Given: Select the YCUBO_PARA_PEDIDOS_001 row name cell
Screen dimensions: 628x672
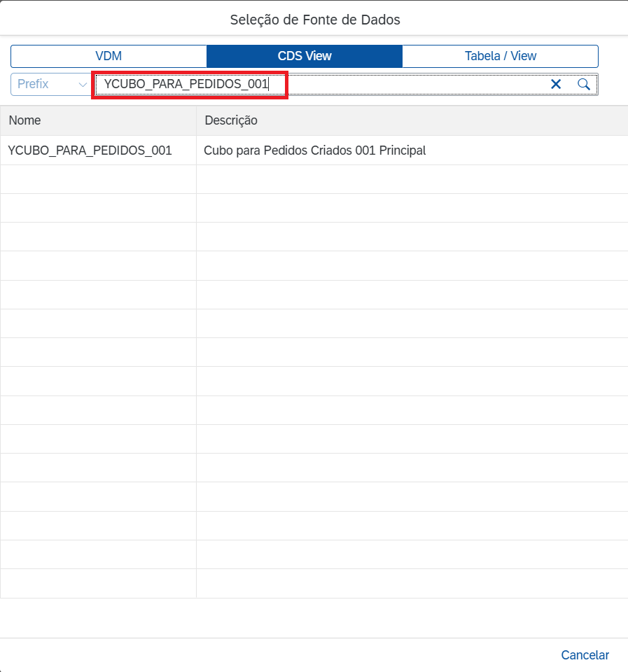Looking at the screenshot, I should [x=98, y=150].
